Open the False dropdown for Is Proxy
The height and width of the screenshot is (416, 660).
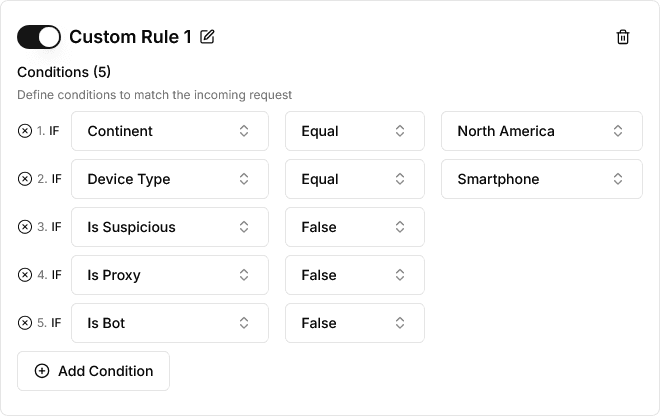[354, 275]
